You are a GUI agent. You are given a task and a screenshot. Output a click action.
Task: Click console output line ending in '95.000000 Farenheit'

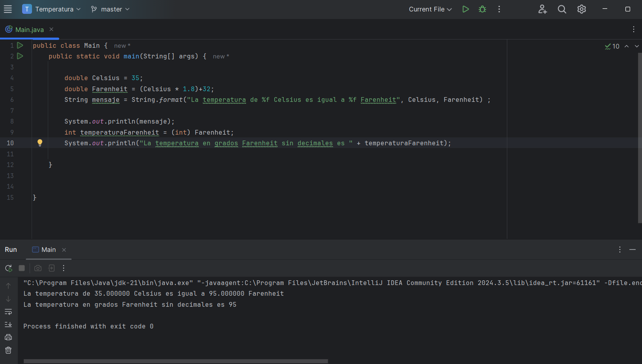point(154,293)
